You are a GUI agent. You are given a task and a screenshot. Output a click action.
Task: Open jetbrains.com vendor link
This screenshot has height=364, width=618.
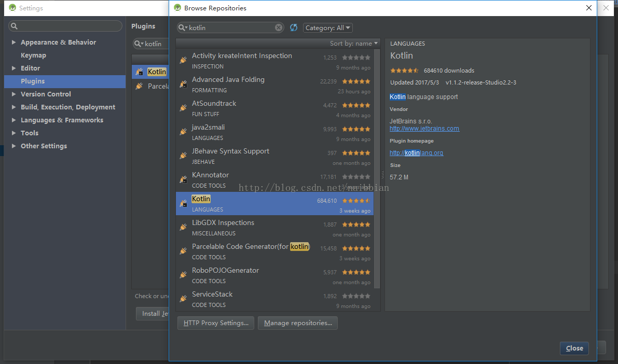click(424, 129)
